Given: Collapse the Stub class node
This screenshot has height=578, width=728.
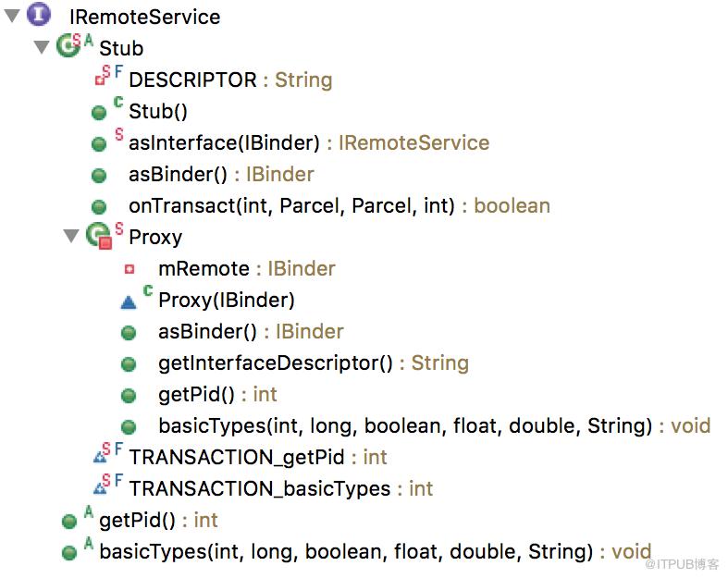Looking at the screenshot, I should pyautogui.click(x=42, y=47).
